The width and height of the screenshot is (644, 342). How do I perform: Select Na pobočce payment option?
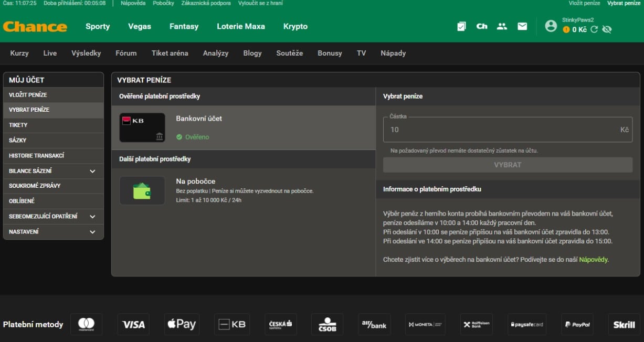244,190
